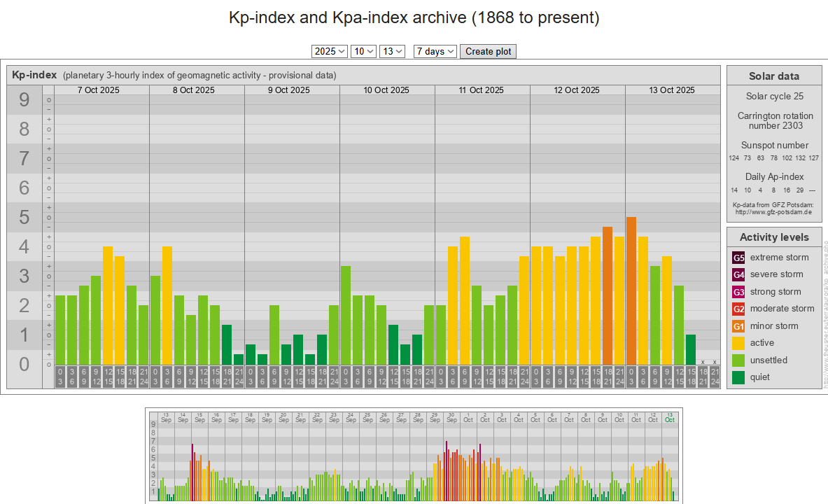Select green 13 Oct label in overview chart
Image resolution: width=828 pixels, height=504 pixels.
point(670,416)
